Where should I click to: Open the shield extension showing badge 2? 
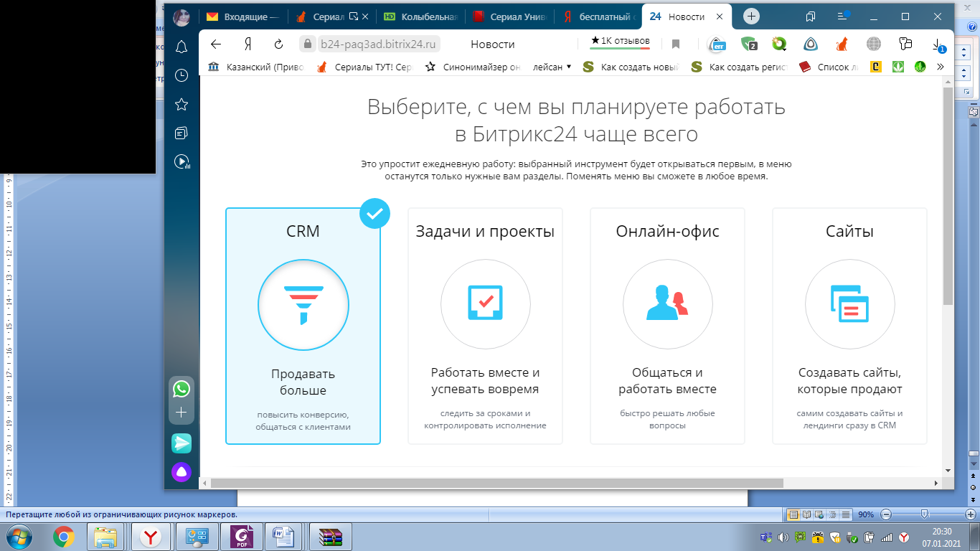click(748, 44)
